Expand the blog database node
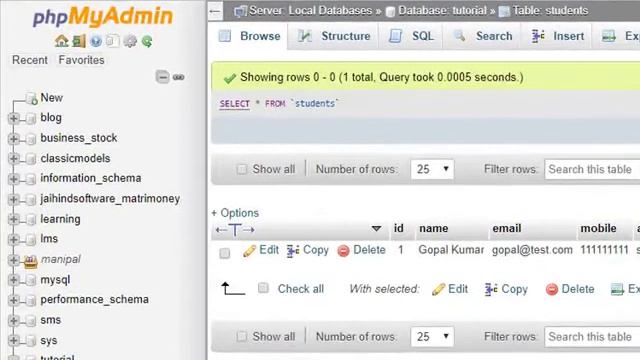The height and width of the screenshot is (360, 640). tap(13, 118)
